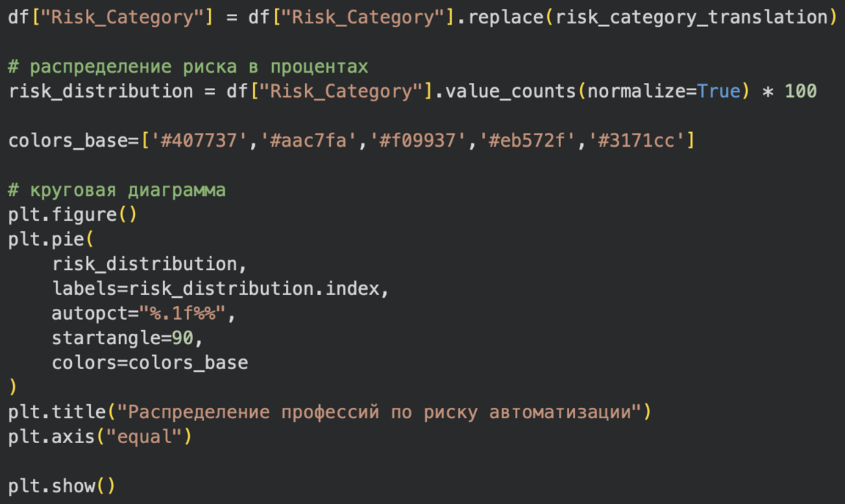Click the labels=risk_distribution.index argument
Image resolution: width=845 pixels, height=504 pixels.
click(x=220, y=289)
